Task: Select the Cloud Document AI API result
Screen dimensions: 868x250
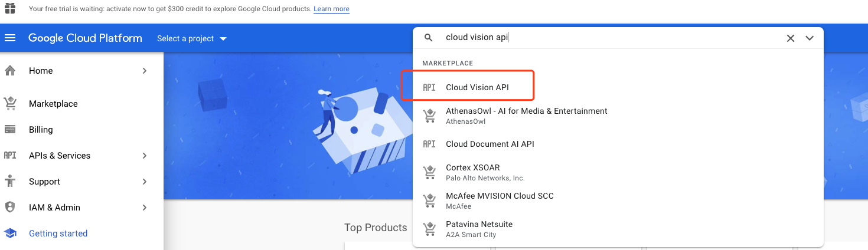Action: click(x=618, y=144)
